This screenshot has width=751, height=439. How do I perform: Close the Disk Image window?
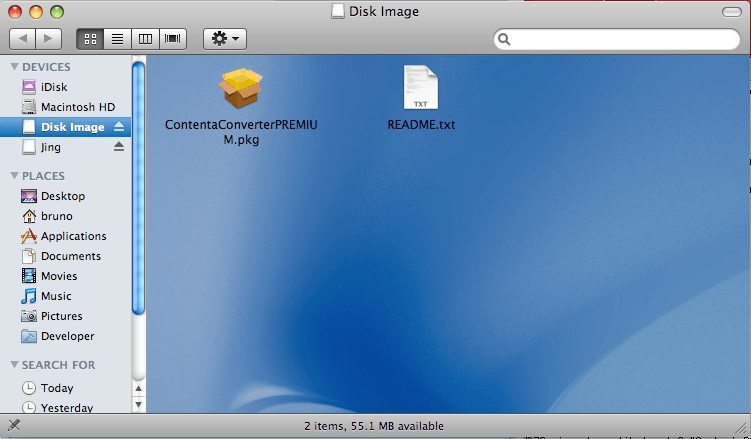pos(15,12)
